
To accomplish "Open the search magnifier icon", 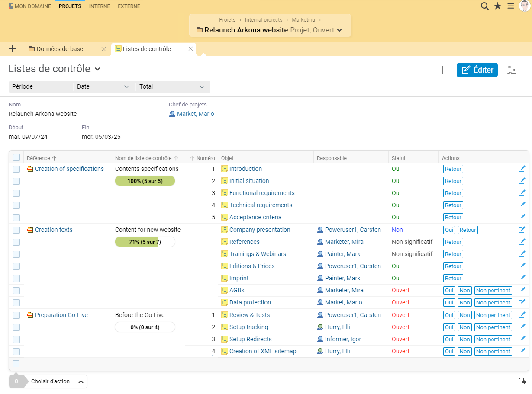I will click(x=485, y=6).
